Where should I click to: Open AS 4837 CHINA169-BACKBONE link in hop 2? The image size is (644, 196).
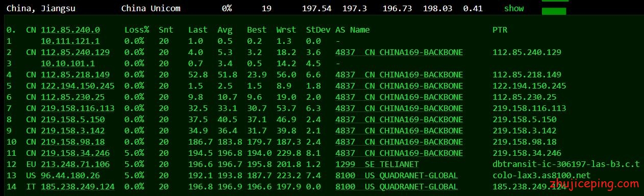click(399, 52)
